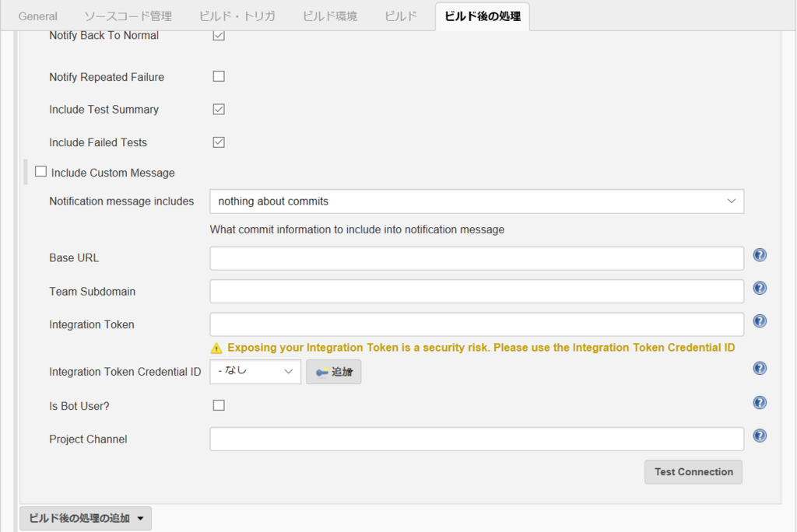Open help for Project Channel field
This screenshot has height=532, width=797.
[x=760, y=436]
